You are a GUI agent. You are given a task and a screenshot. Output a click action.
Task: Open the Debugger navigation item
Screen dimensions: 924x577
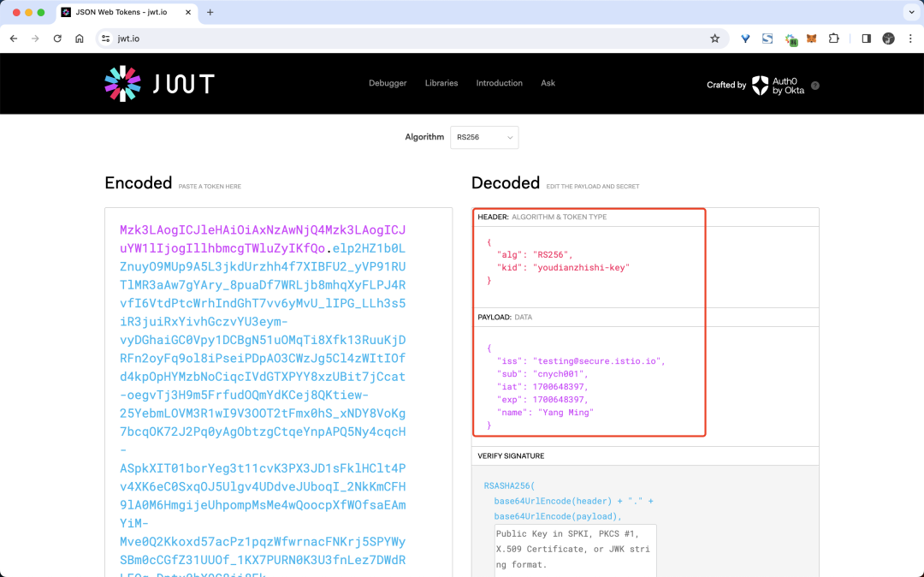(x=388, y=83)
